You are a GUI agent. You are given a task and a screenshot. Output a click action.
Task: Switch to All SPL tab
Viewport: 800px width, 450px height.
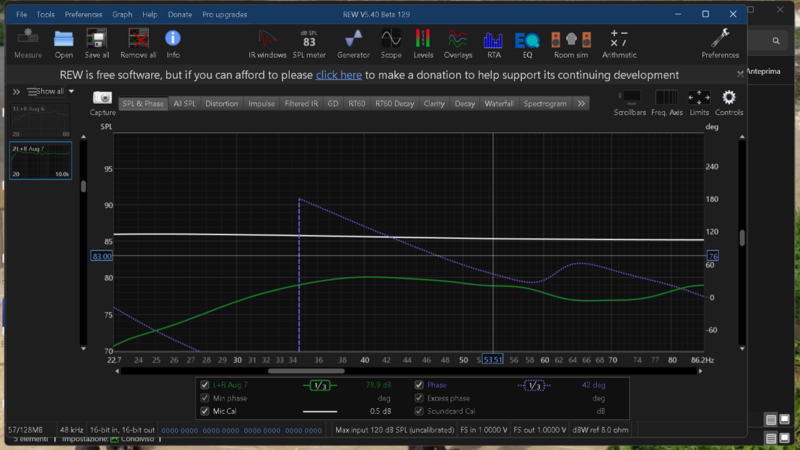point(184,104)
